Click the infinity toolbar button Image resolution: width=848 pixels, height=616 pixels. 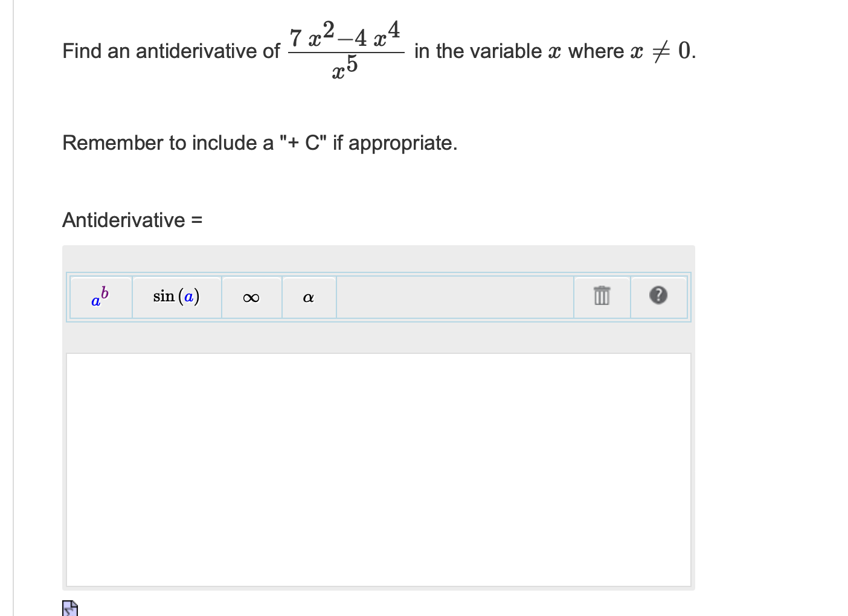tap(251, 297)
